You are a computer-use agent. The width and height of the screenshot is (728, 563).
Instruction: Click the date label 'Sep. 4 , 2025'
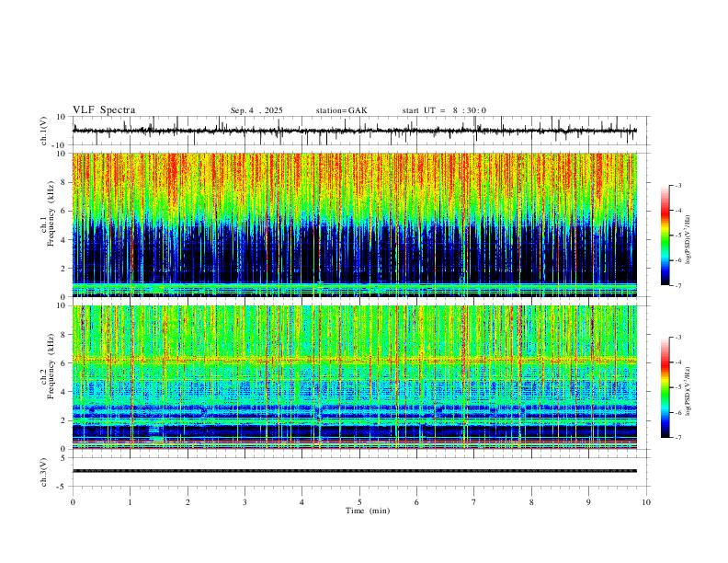[x=256, y=110]
